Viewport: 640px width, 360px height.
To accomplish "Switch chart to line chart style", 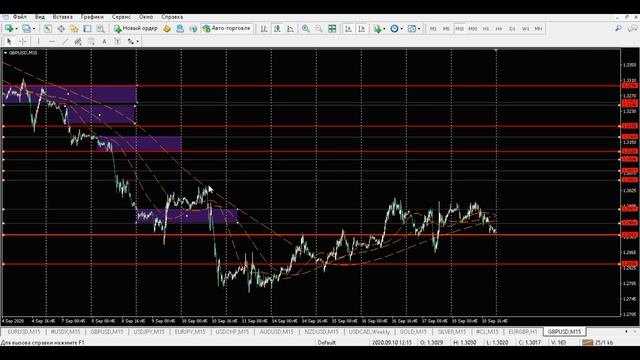I will click(290, 29).
